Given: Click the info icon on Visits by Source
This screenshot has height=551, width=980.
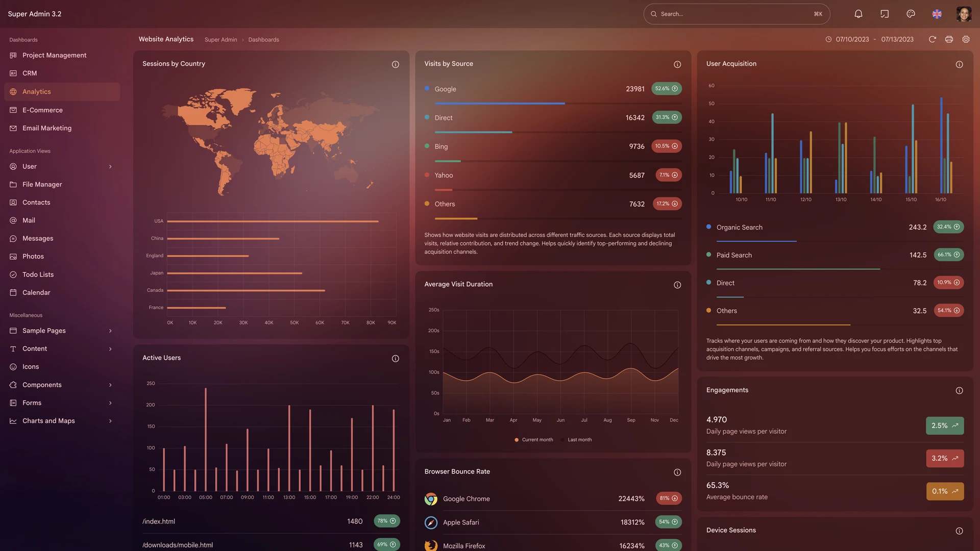Looking at the screenshot, I should (x=677, y=64).
